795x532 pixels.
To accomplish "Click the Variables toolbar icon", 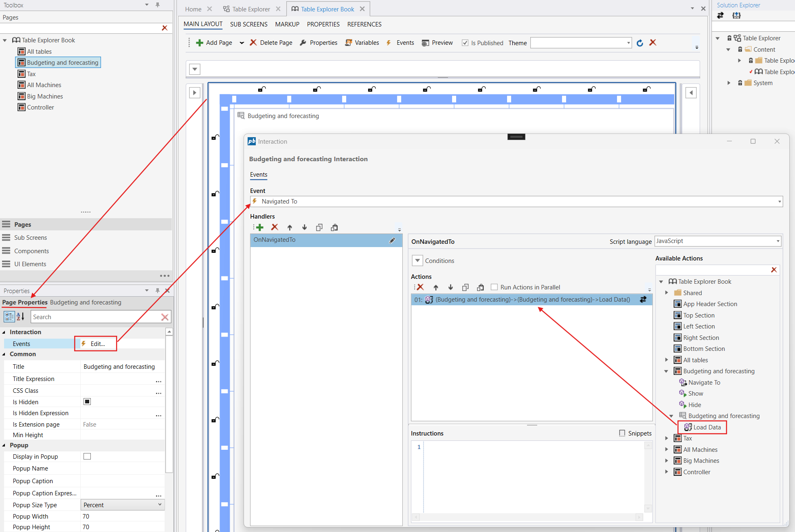I will pos(349,43).
